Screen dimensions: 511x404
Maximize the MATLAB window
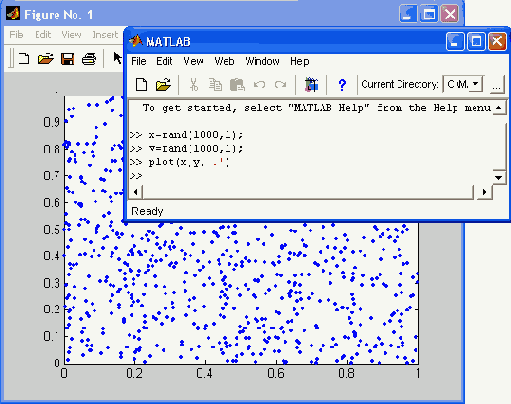[476, 42]
